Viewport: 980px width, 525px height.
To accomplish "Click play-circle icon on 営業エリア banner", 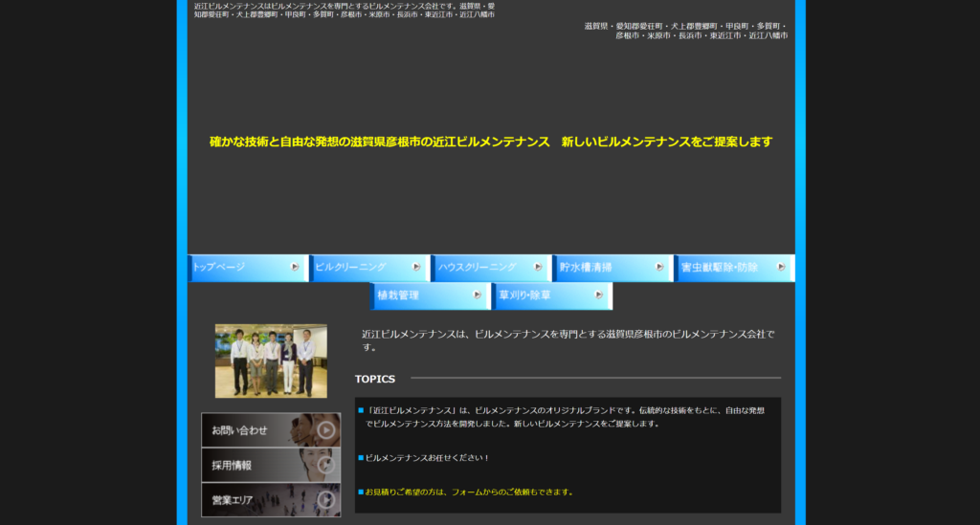I will pos(326,499).
